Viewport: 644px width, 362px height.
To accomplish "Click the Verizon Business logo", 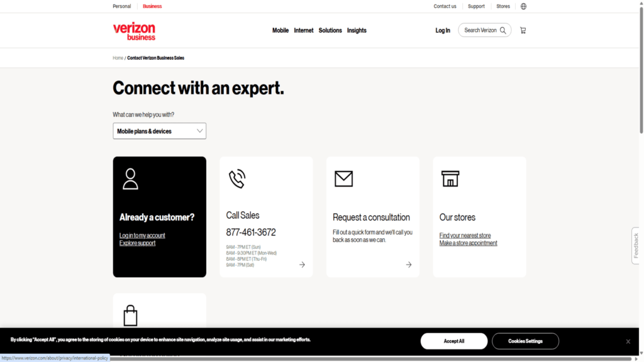I will [133, 30].
